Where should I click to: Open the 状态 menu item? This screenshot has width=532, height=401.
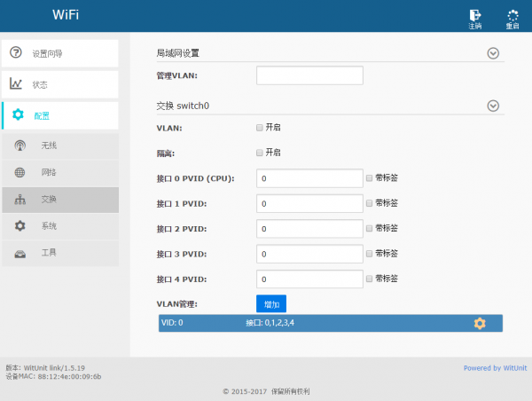pos(60,84)
